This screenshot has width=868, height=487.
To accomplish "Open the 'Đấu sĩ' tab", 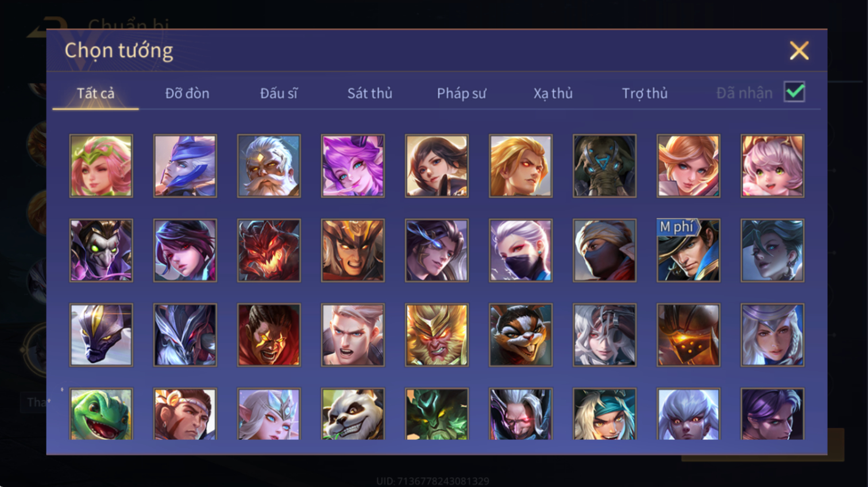I will [x=279, y=93].
